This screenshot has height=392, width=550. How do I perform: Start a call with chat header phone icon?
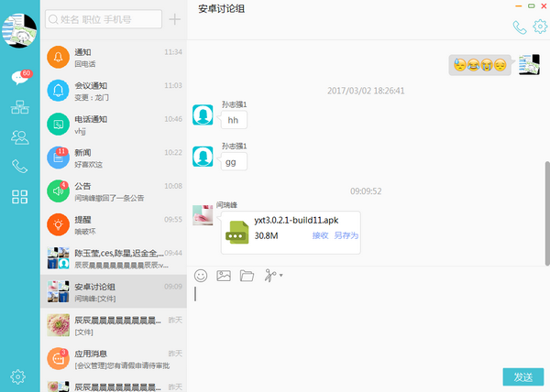click(x=520, y=27)
